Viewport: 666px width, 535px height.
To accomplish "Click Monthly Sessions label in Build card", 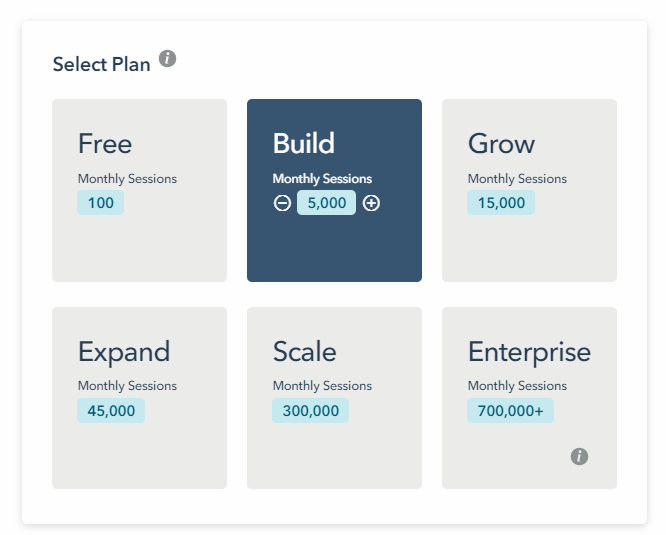I will point(322,179).
